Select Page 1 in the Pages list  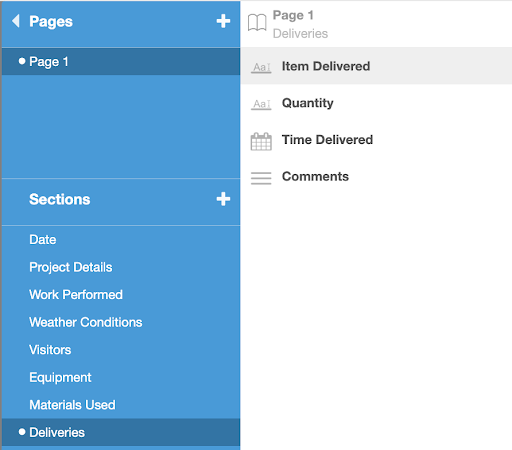point(121,61)
